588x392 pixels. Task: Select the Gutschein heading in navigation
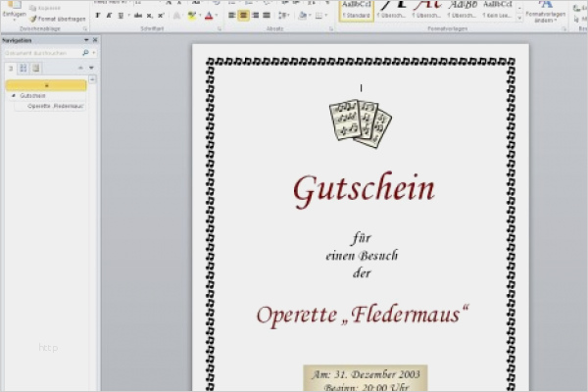pos(32,96)
